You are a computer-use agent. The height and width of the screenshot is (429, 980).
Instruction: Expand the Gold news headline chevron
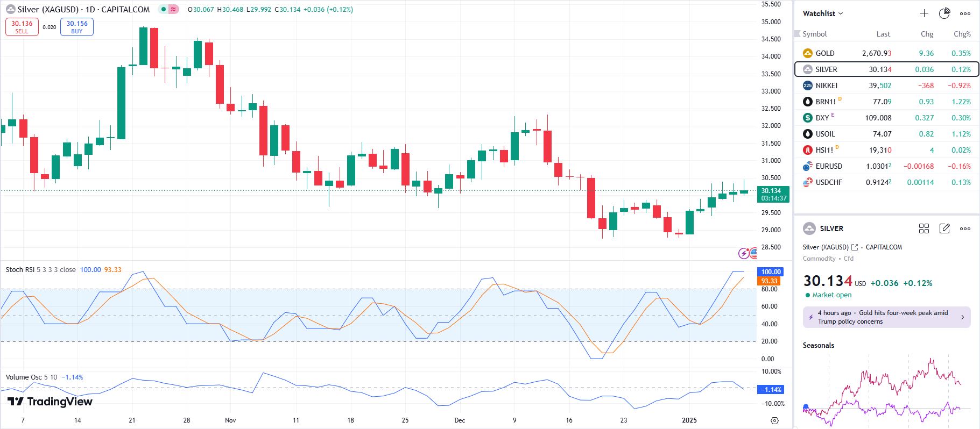[963, 317]
